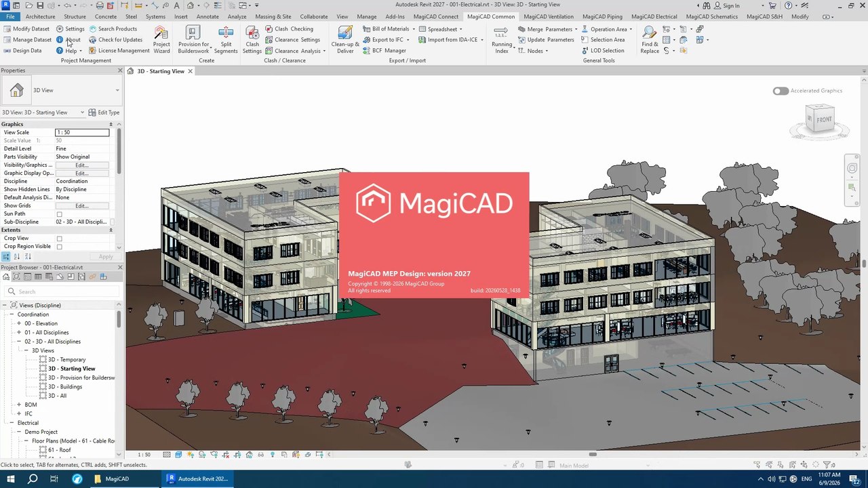Image resolution: width=868 pixels, height=488 pixels.
Task: Click the Revit Save icon
Action: point(40,5)
